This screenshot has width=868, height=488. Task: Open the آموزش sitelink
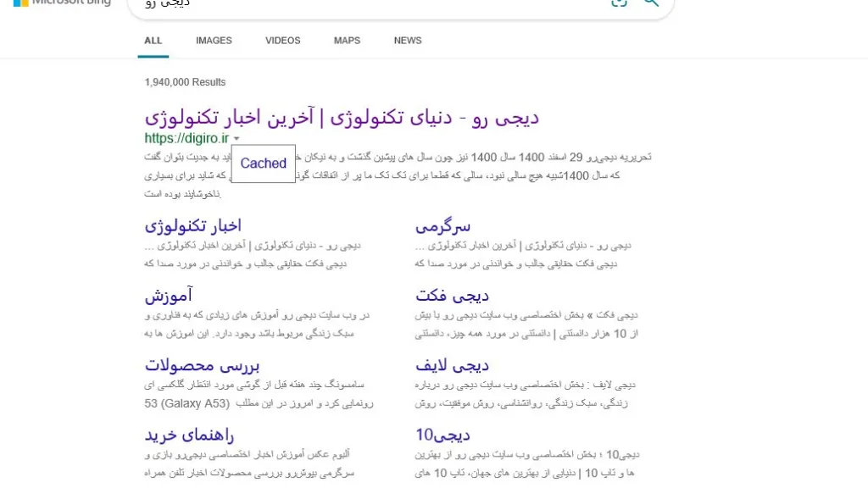(x=169, y=296)
